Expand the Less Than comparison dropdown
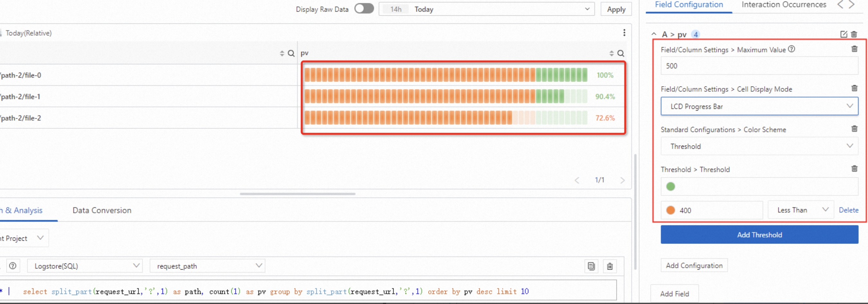The image size is (868, 304). 800,210
